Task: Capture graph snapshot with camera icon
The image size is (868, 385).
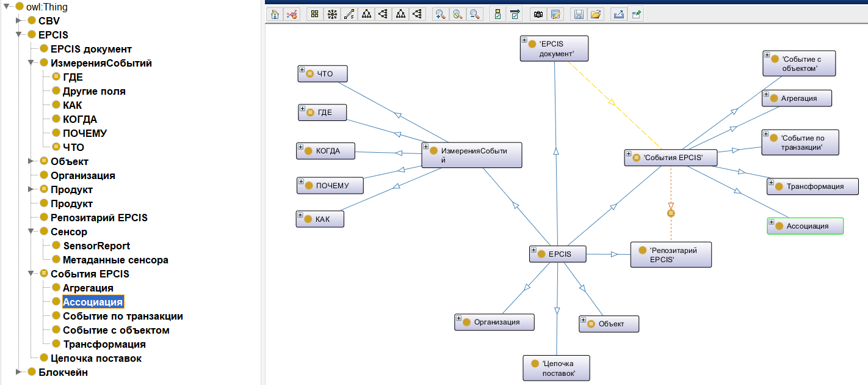Action: pos(538,14)
